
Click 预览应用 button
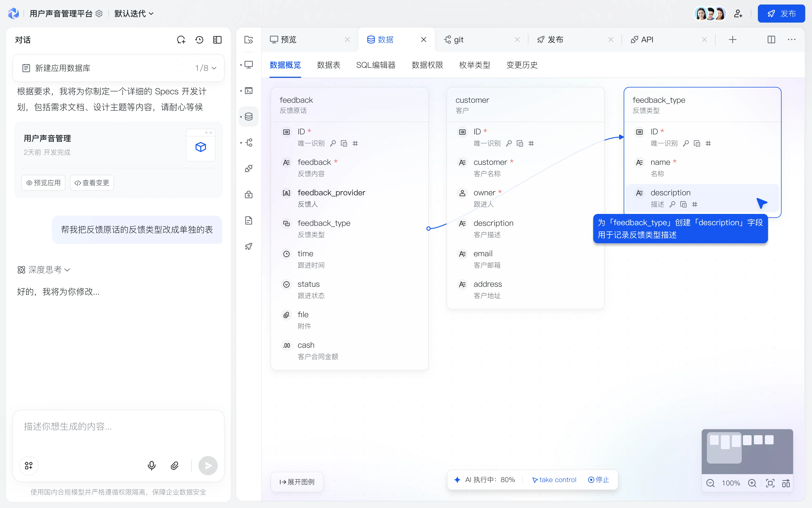point(43,183)
